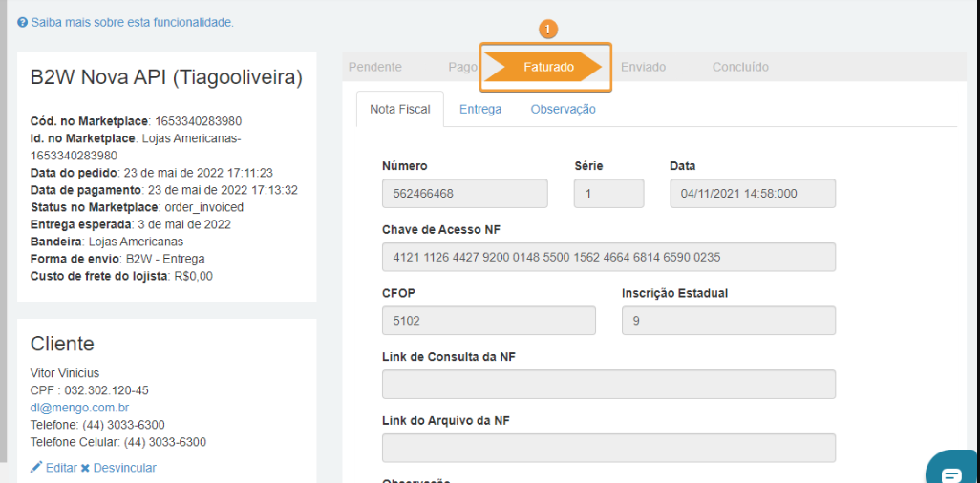The image size is (980, 483).
Task: Switch to the Nota Fiscal tab
Action: pos(400,109)
